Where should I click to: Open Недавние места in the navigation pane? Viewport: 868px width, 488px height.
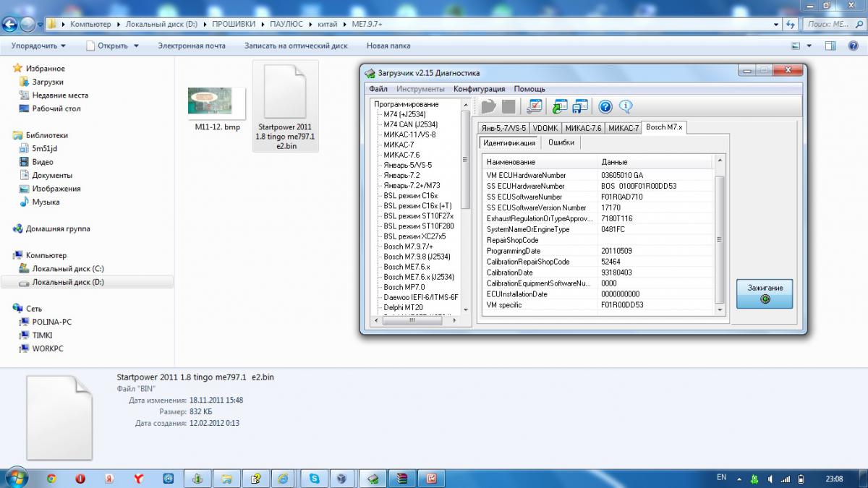[x=60, y=95]
